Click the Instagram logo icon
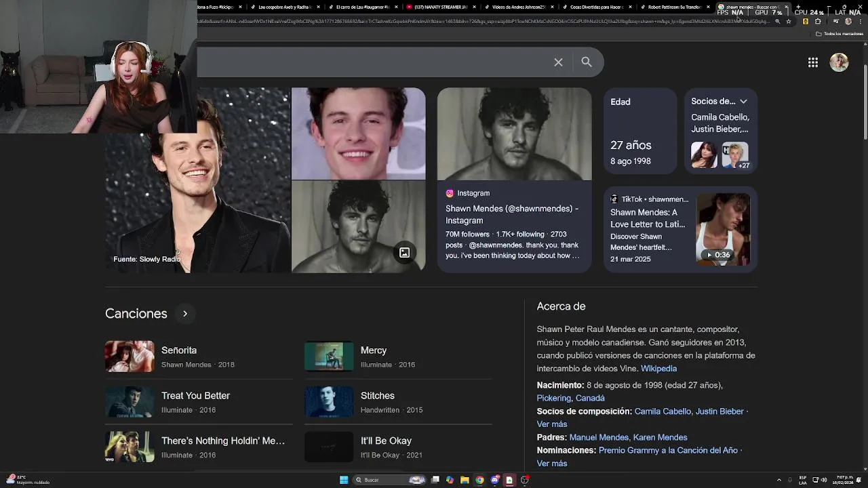 tap(450, 193)
